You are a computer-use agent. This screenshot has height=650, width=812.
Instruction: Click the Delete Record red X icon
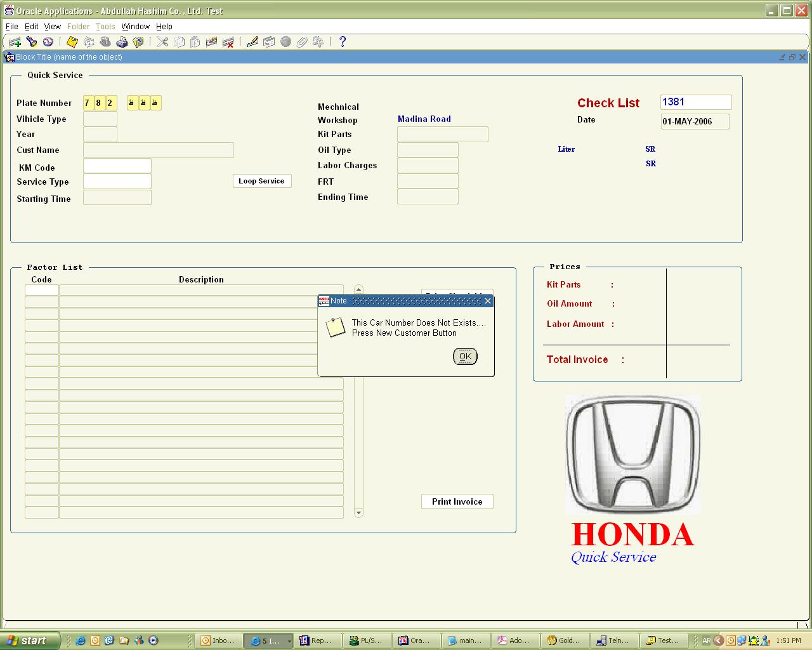[228, 42]
